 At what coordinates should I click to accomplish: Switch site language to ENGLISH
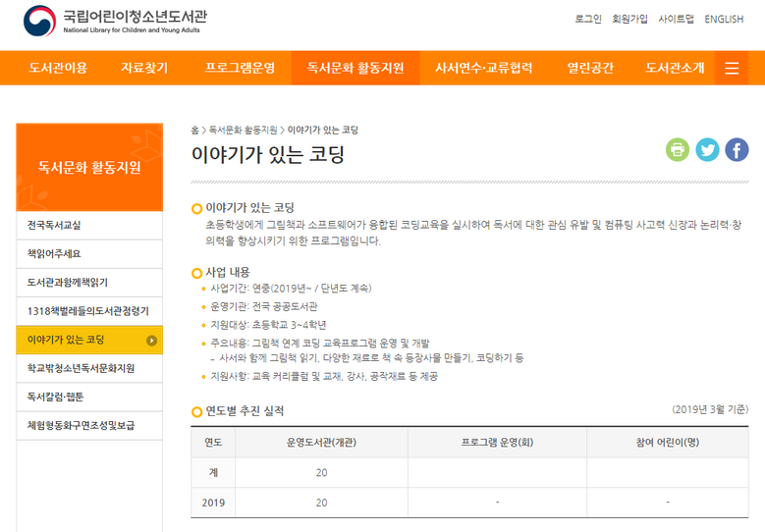pos(724,19)
